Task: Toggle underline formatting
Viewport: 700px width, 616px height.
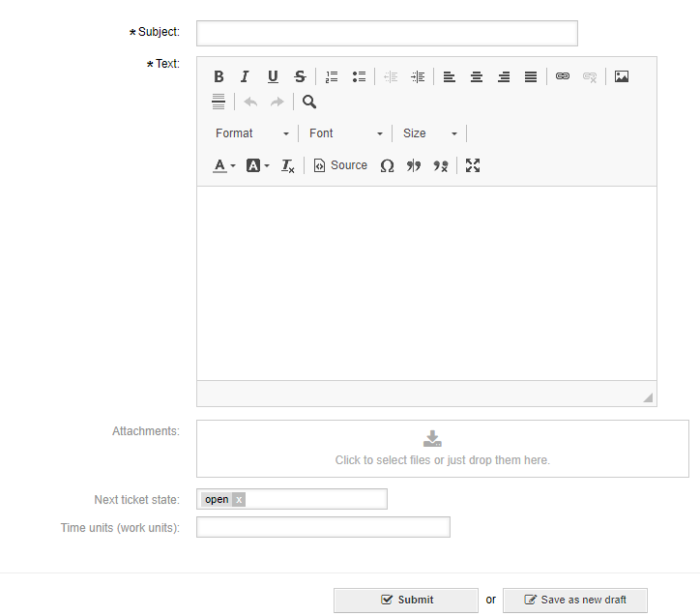Action: (x=273, y=76)
